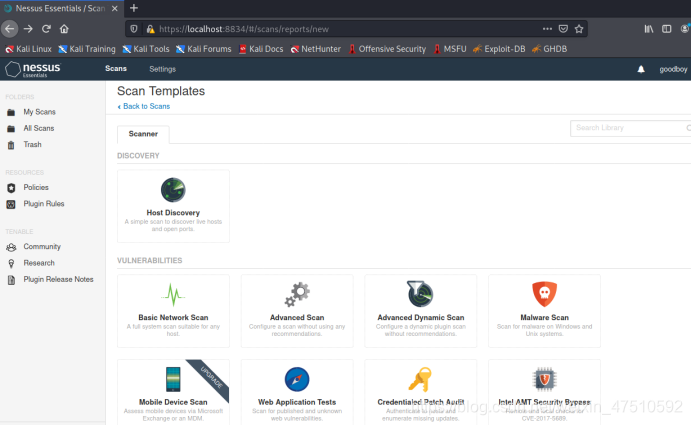Click the Trash bin icon in sidebar
The width and height of the screenshot is (692, 425).
pyautogui.click(x=11, y=145)
